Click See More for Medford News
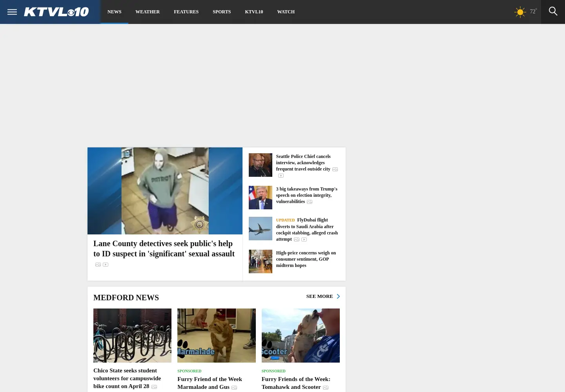The width and height of the screenshot is (565, 392). pos(319,296)
